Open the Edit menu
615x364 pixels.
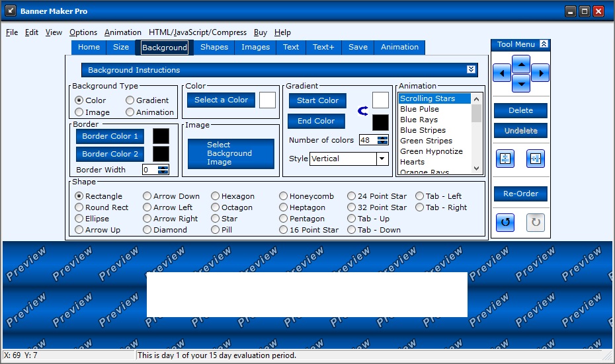pos(31,32)
